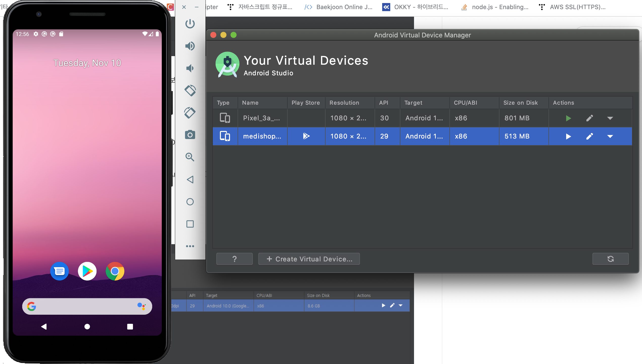Expand Pixel_3a row actions dropdown arrow

coord(610,118)
